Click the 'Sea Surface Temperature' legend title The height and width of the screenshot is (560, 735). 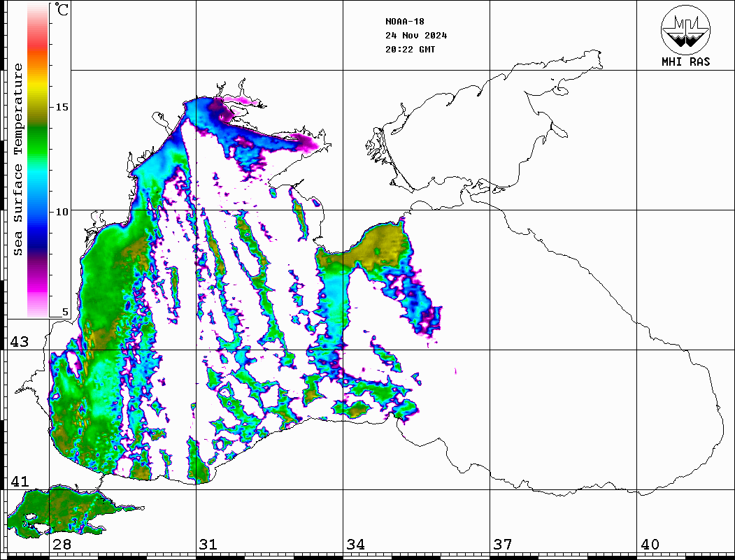[17, 159]
